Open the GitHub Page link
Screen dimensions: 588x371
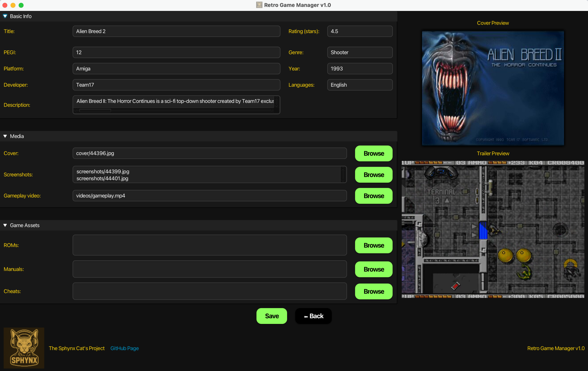click(x=124, y=348)
